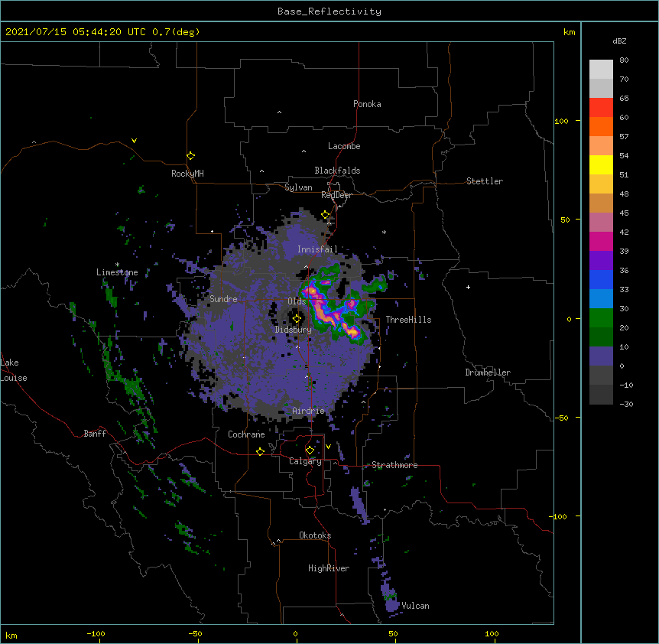Click the yellow V marker northwest of RockyMH
The image size is (659, 644).
click(x=134, y=141)
